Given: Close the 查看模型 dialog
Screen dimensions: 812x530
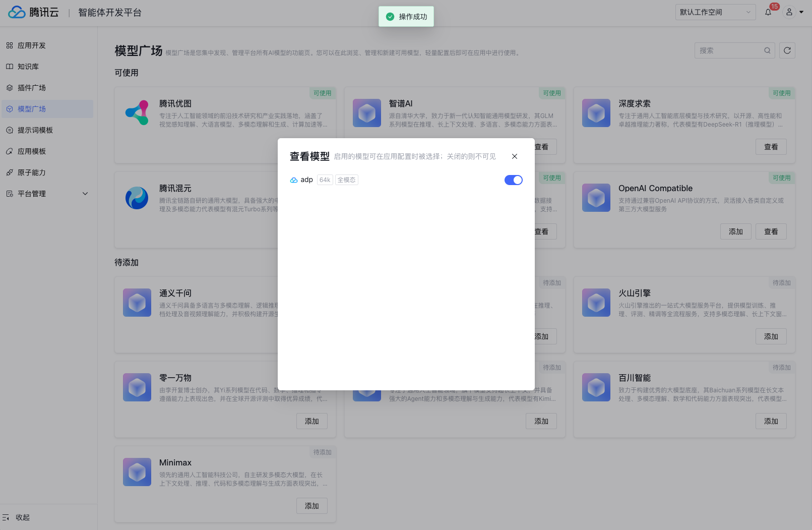Looking at the screenshot, I should tap(515, 156).
